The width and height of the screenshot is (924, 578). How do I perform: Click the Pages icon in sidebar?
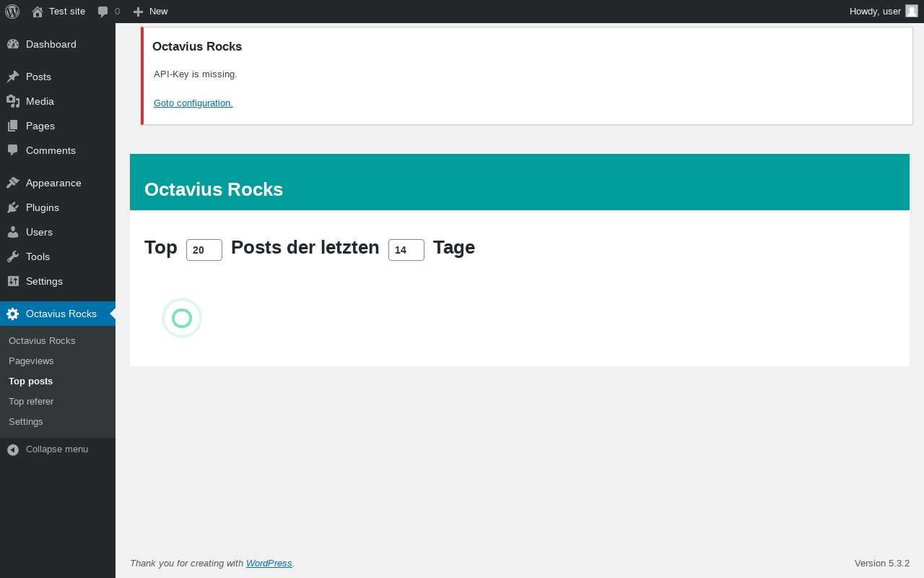(13, 126)
